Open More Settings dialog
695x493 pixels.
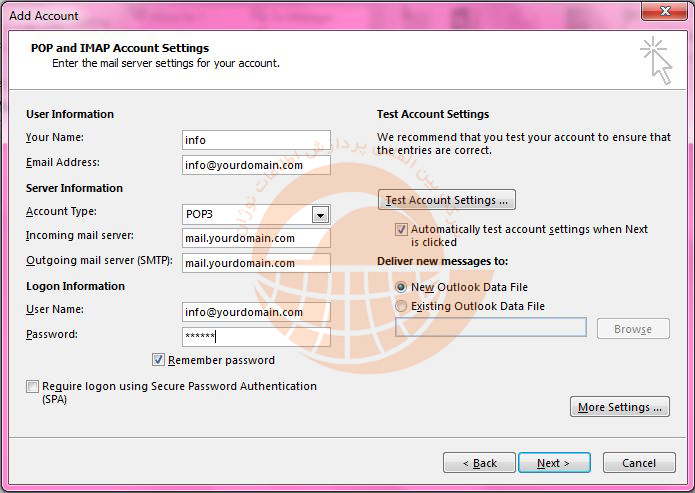tap(620, 407)
